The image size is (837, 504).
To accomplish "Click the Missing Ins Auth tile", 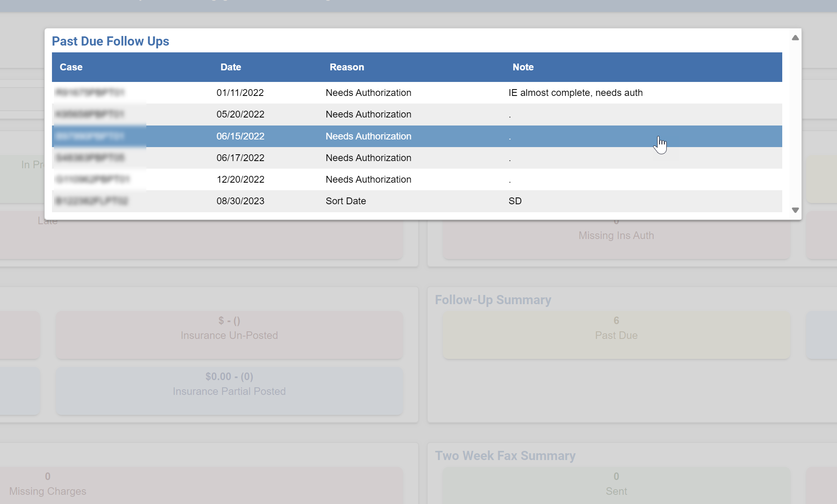I will coord(616,235).
